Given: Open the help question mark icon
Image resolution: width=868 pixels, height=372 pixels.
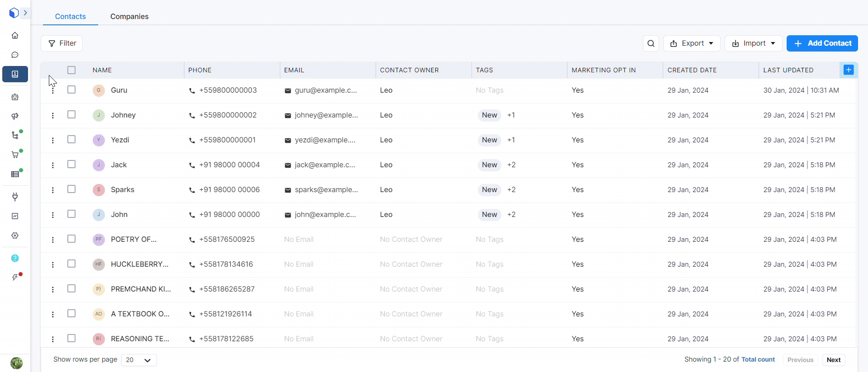Looking at the screenshot, I should click(x=15, y=258).
